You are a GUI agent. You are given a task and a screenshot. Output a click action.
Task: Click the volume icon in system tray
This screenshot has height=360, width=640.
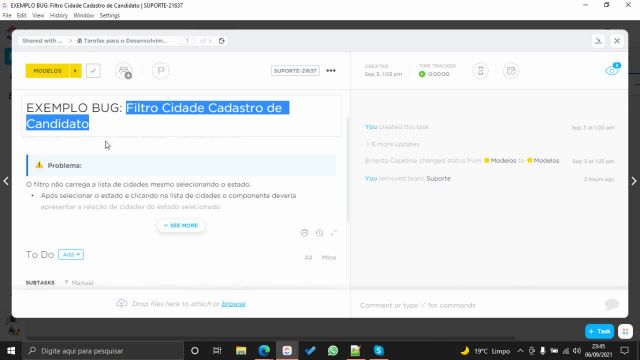(577, 351)
